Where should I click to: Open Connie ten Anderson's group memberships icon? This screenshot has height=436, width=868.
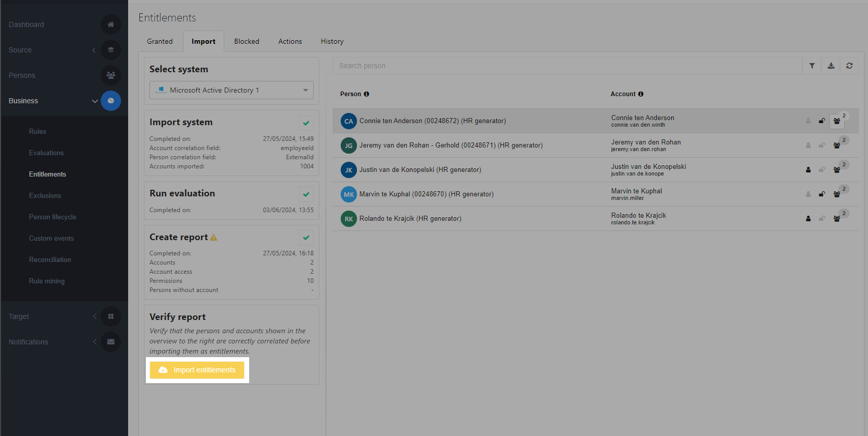[x=836, y=121]
